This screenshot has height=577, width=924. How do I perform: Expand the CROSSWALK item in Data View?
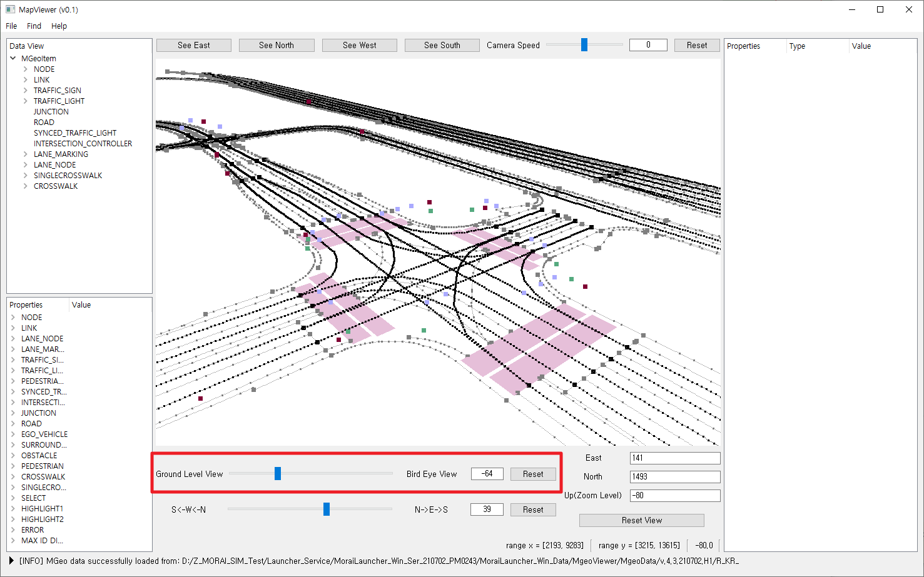tap(26, 186)
